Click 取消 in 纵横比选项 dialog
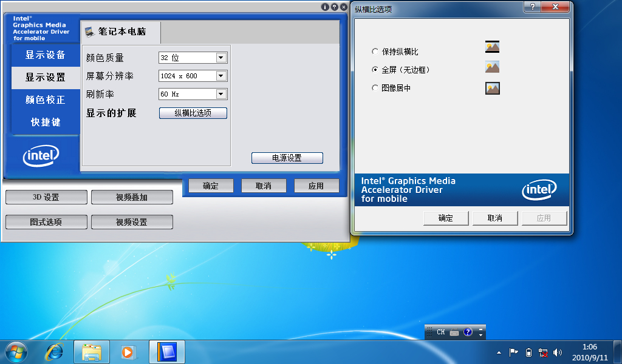 coord(495,218)
